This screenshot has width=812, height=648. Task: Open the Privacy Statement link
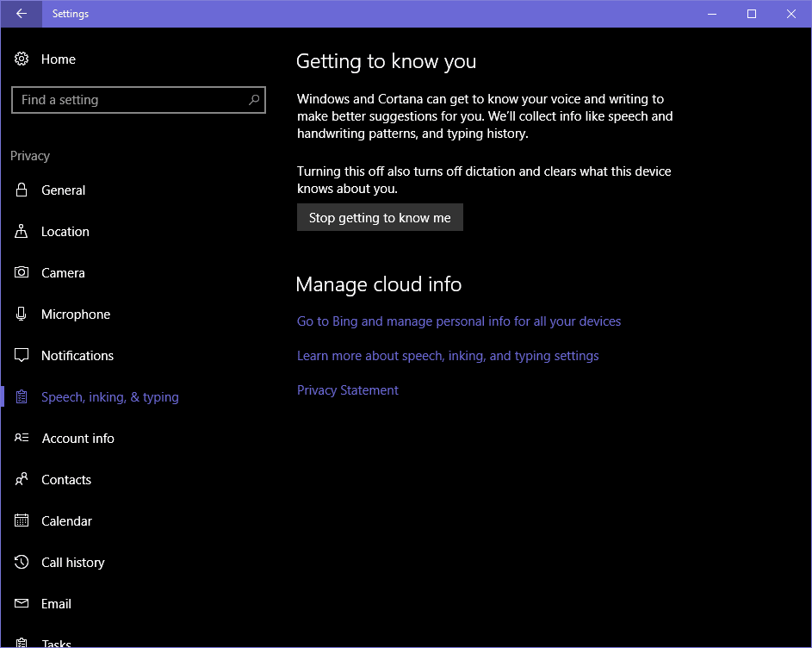pyautogui.click(x=347, y=389)
